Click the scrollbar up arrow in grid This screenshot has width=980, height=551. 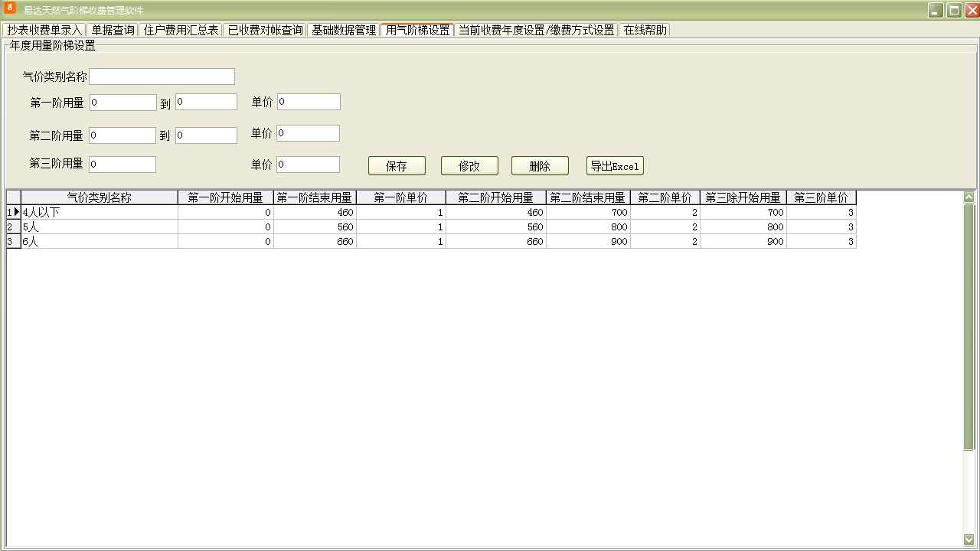[969, 197]
